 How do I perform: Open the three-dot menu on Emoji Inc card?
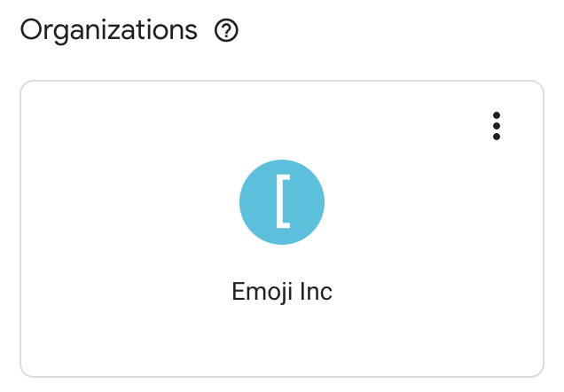point(497,126)
